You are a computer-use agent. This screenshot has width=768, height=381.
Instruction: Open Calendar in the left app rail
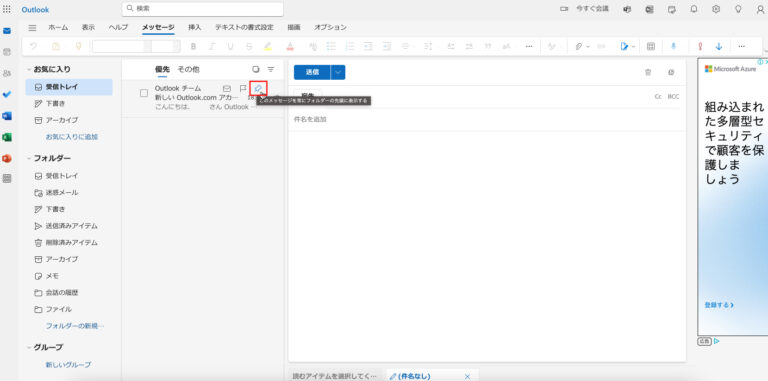7,52
